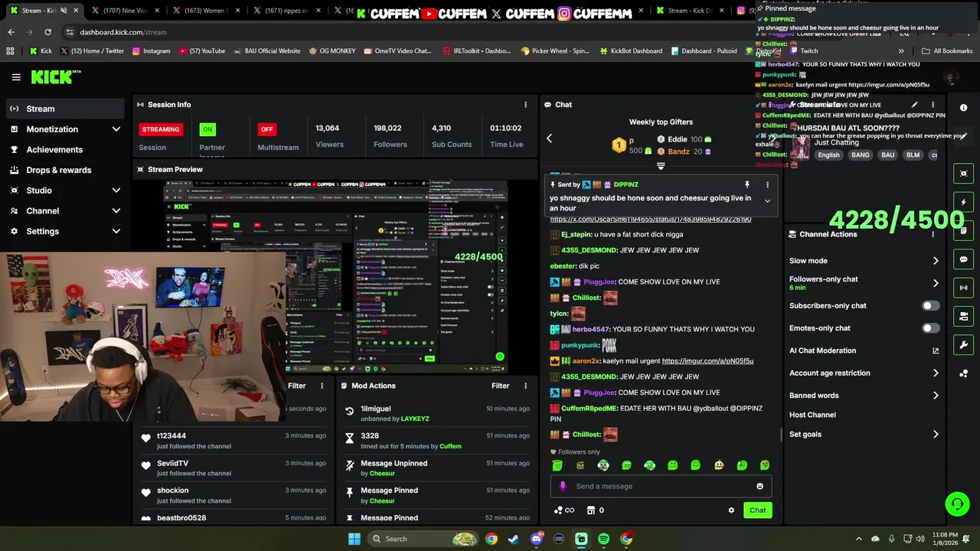Open the gift shop icon in chat footer
980x551 pixels.
coord(591,510)
